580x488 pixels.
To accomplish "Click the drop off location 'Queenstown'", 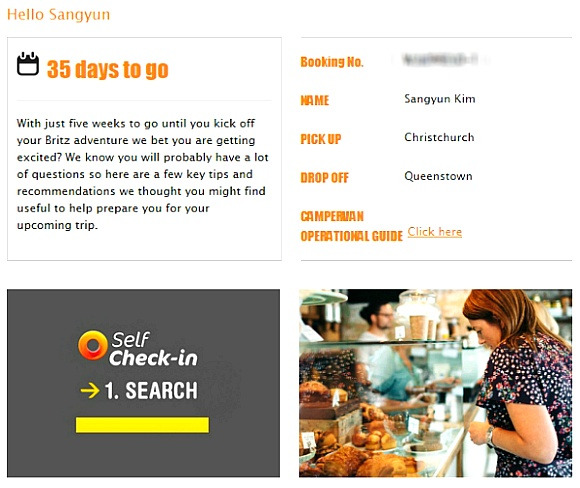I will pos(438,176).
